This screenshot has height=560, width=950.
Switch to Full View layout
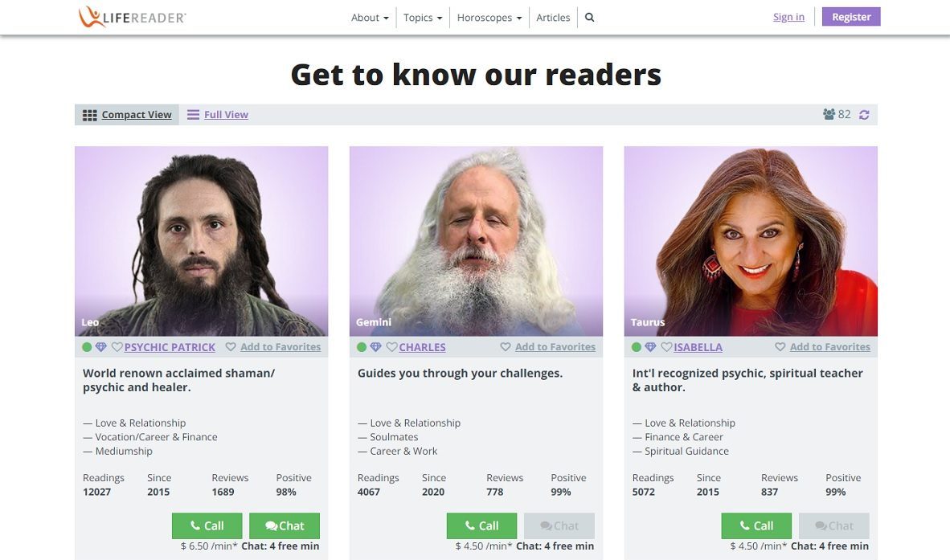pos(218,114)
